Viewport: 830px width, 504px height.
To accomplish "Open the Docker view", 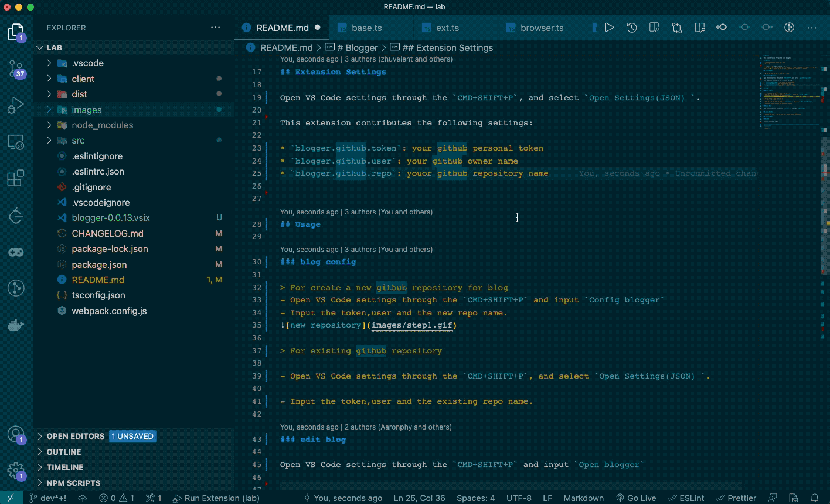I will pos(16,325).
